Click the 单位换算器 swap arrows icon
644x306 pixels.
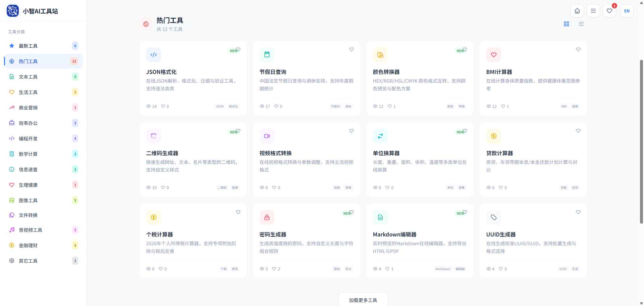(x=380, y=136)
